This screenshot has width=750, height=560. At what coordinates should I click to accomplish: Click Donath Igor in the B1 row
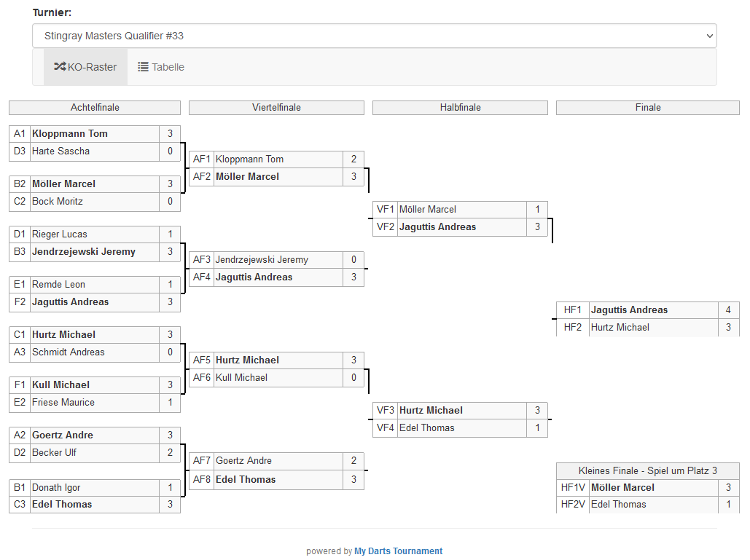pos(56,488)
